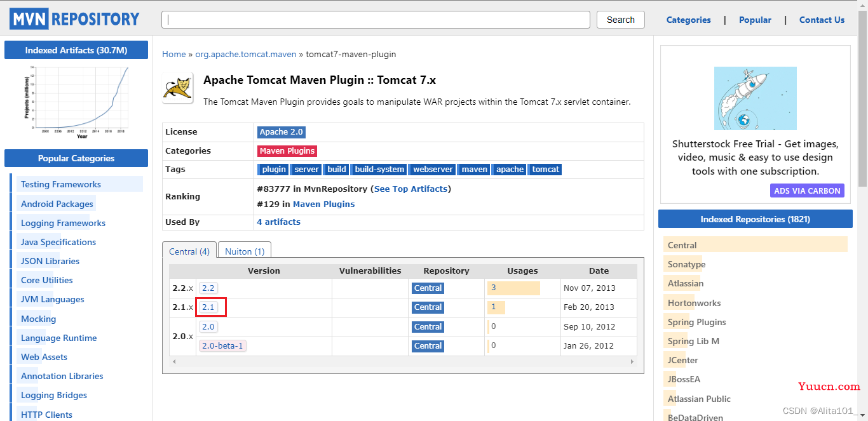This screenshot has width=868, height=421.
Task: Open the Popular top menu link
Action: coord(755,20)
